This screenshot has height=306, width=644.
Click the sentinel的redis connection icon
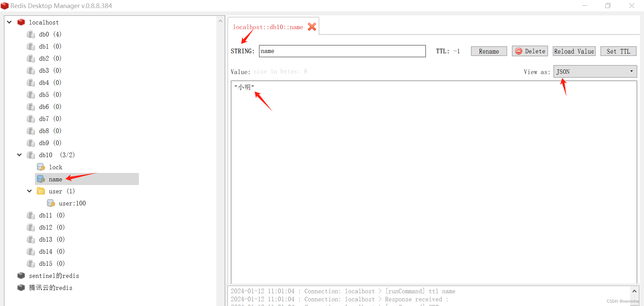[x=21, y=276]
